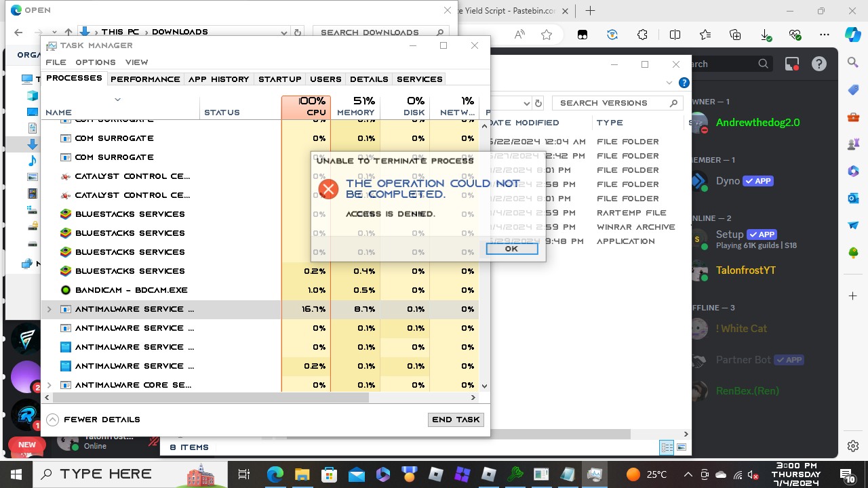
Task: Click Edge sidebar search icon
Action: click(x=853, y=63)
